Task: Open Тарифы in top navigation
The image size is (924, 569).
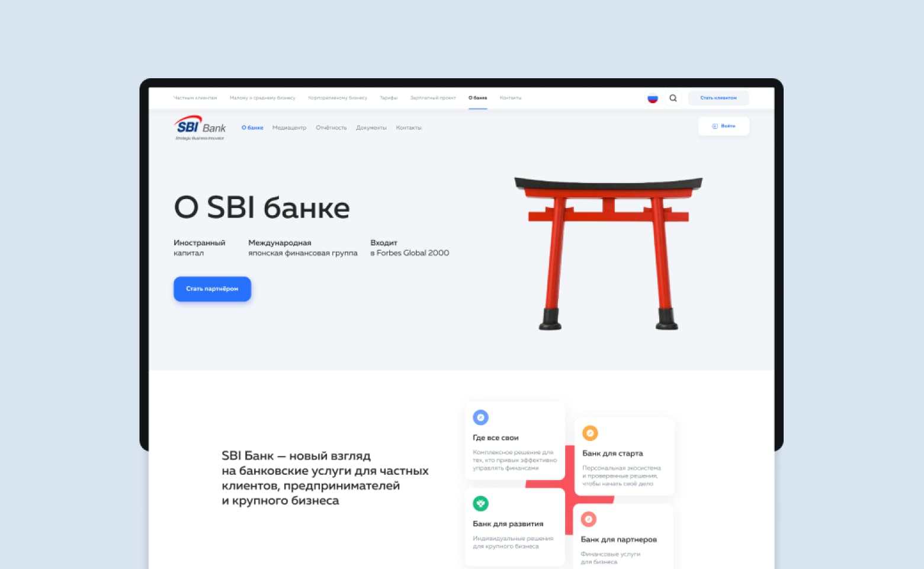Action: click(x=389, y=98)
